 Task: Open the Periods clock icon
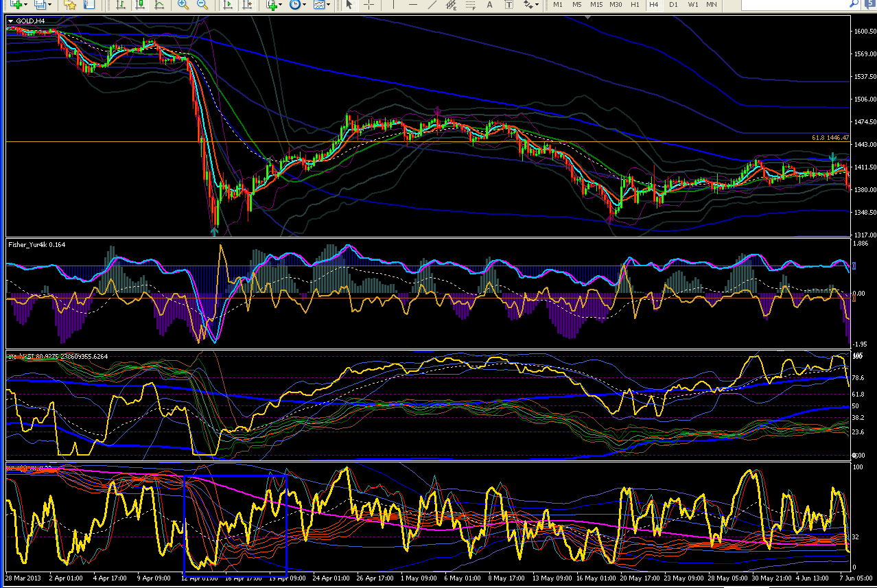[x=295, y=5]
